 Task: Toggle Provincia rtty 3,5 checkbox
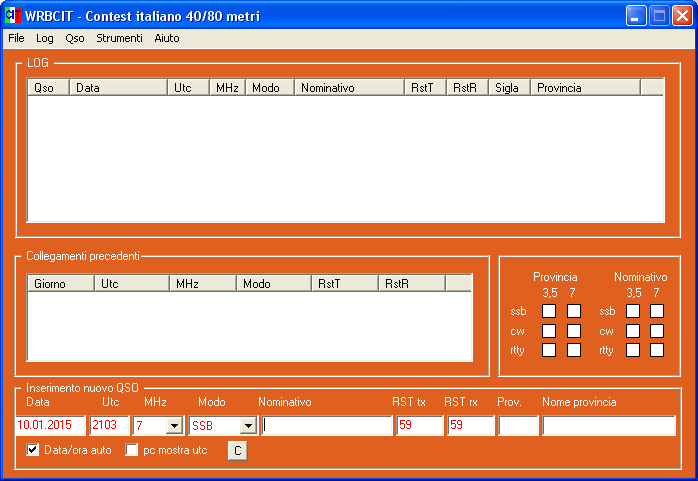(x=549, y=350)
